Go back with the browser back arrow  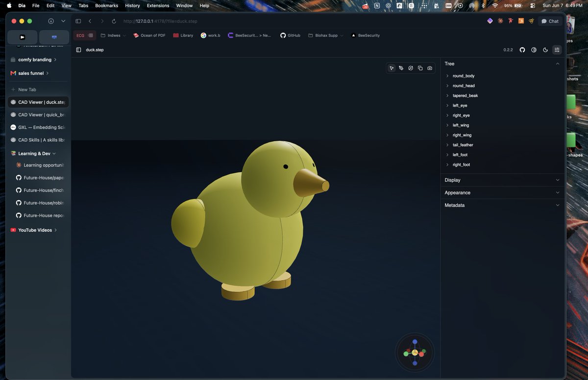point(90,21)
